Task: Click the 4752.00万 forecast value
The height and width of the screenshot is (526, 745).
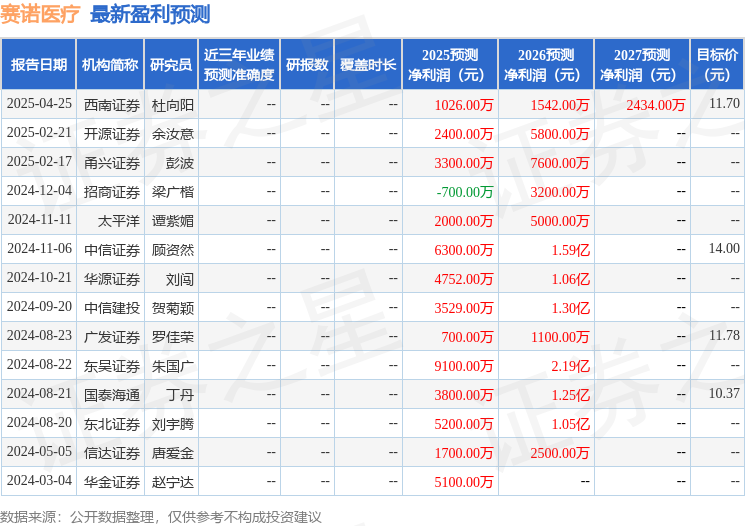Action: pyautogui.click(x=463, y=279)
